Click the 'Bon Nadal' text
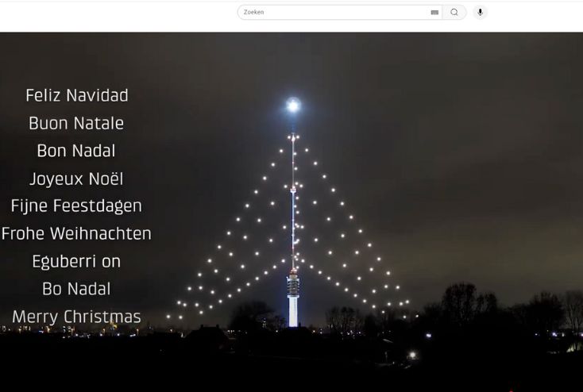 76,151
